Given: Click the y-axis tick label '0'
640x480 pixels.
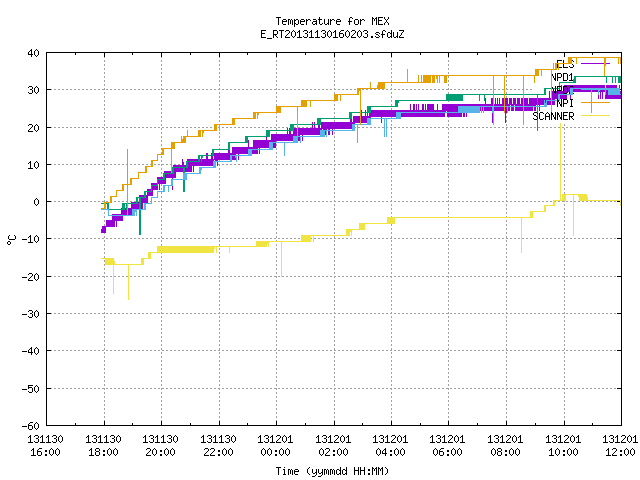Looking at the screenshot, I should click(37, 202).
